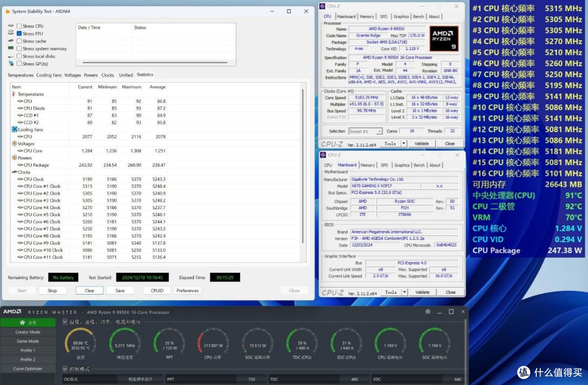The width and height of the screenshot is (588, 385).
Task: Open the Mainboard tab in top CPU-Z window
Action: point(346,16)
